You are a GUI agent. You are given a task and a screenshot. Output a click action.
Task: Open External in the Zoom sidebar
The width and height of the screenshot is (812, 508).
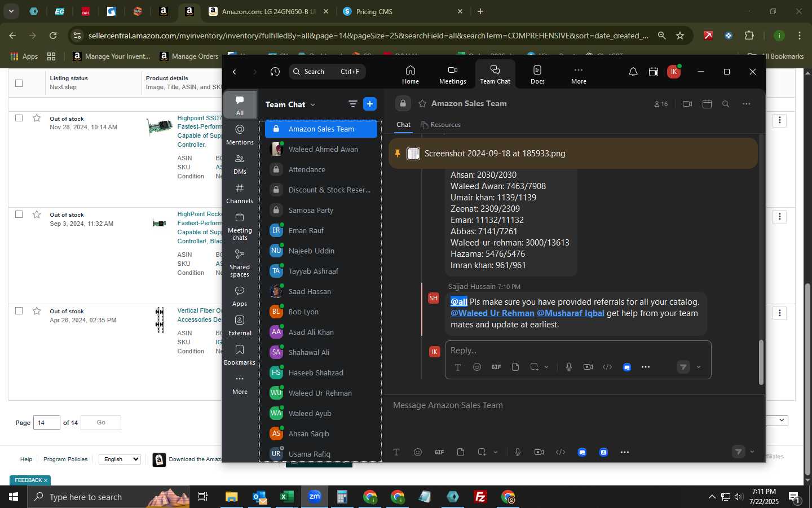[240, 326]
